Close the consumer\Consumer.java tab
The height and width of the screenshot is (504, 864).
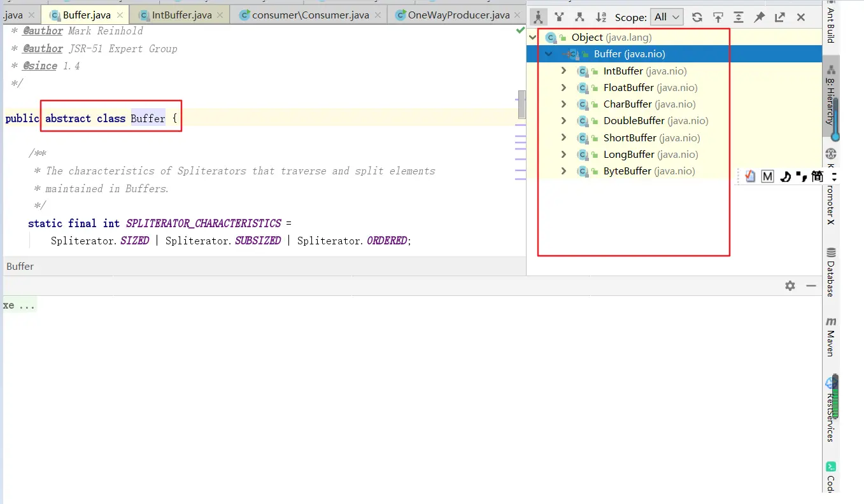(x=378, y=15)
